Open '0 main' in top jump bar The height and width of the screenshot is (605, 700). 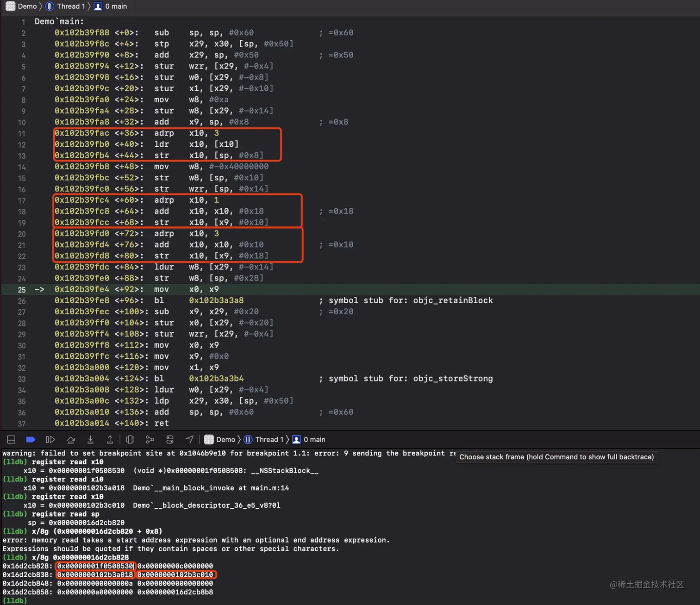(116, 6)
